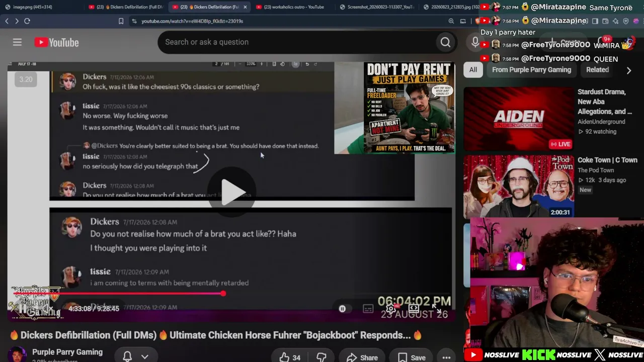Go forward in browser history

click(x=17, y=21)
